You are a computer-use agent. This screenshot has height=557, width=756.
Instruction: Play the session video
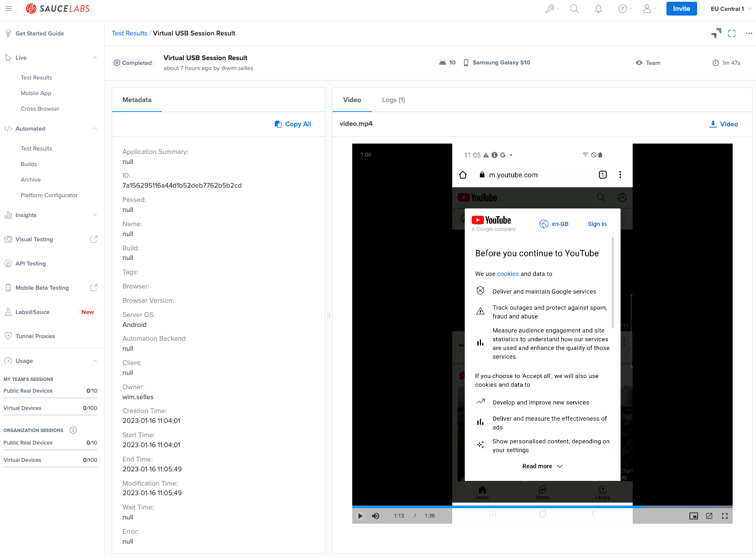(x=360, y=516)
